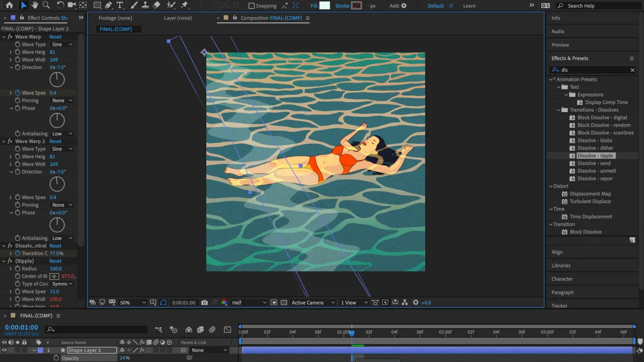The image size is (644, 362).
Task: Create new animation preset icon in Effects panel
Action: (x=632, y=240)
